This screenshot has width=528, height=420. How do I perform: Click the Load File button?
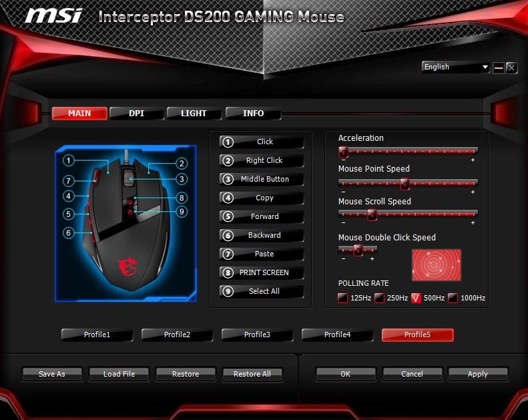pos(119,374)
